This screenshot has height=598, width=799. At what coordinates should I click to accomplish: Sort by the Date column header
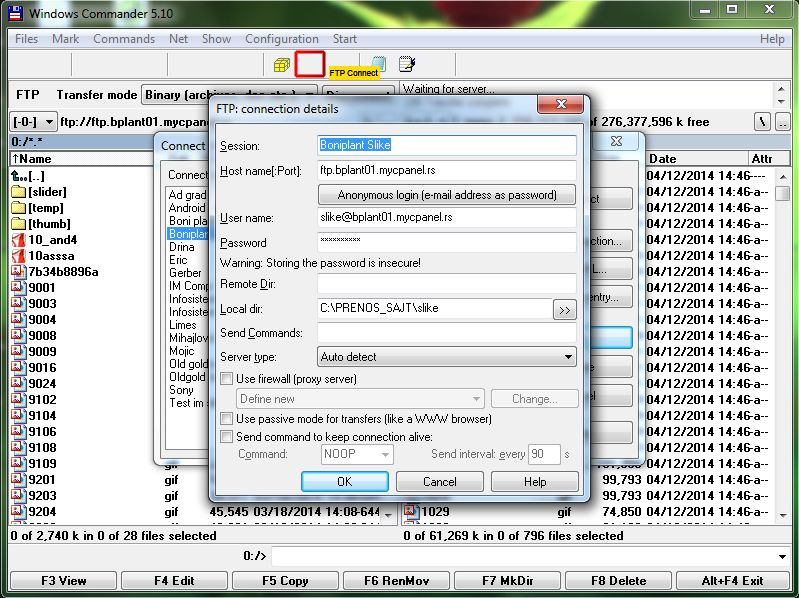coord(696,159)
